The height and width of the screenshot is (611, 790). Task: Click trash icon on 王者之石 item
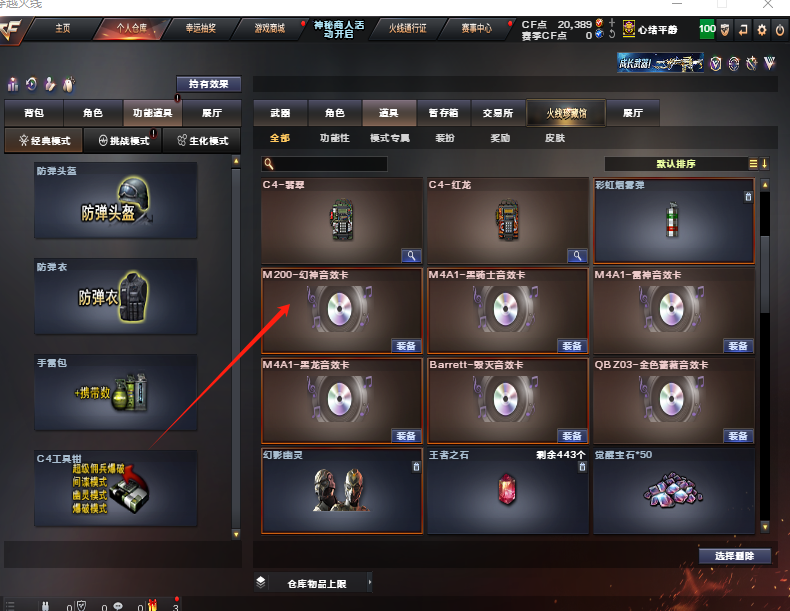click(582, 467)
